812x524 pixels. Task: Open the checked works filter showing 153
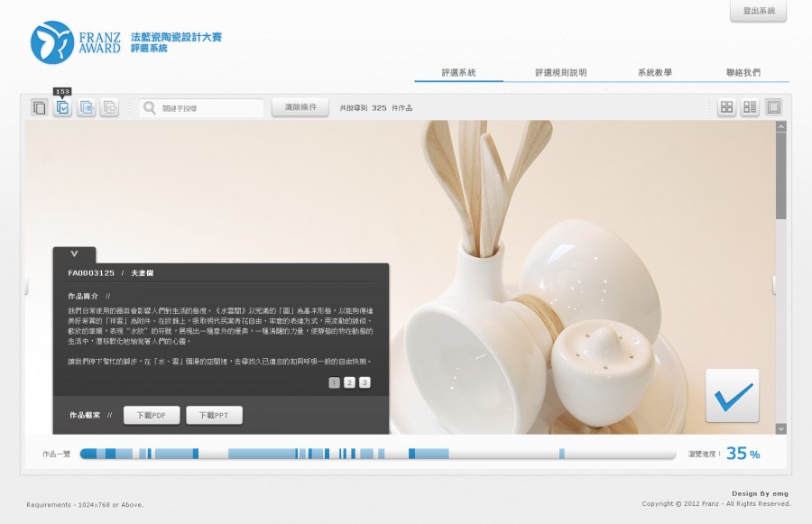pyautogui.click(x=62, y=109)
